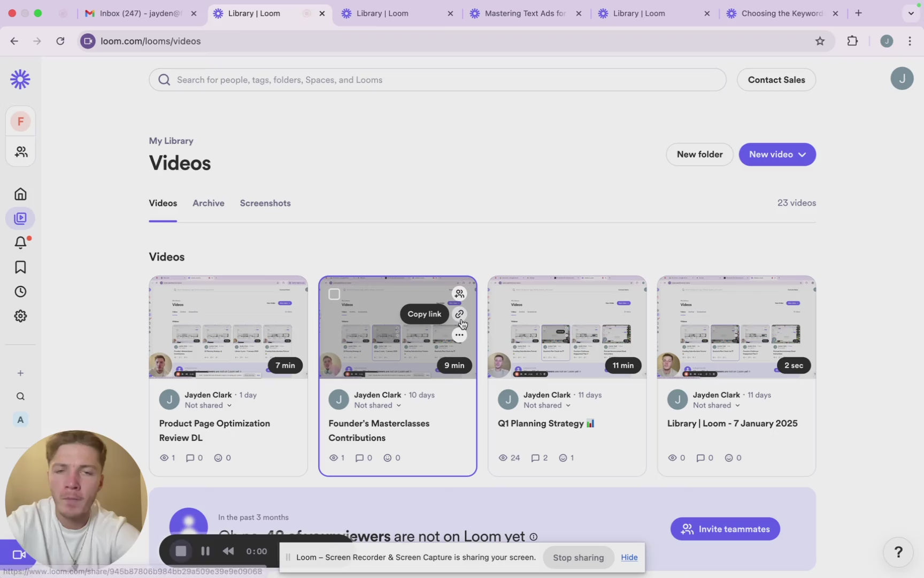
Task: Click share icon on Founder's Masterclasses thumbnail
Action: [x=459, y=293]
